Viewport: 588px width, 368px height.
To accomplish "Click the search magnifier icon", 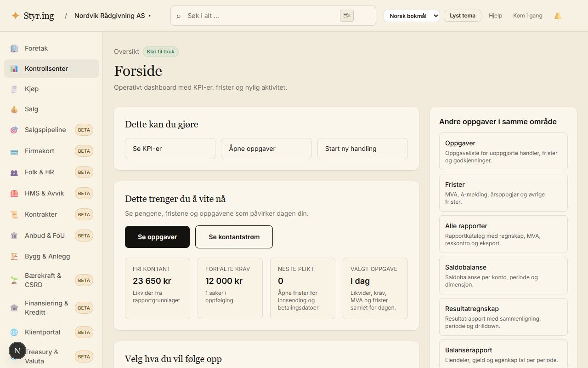I will coord(179,16).
